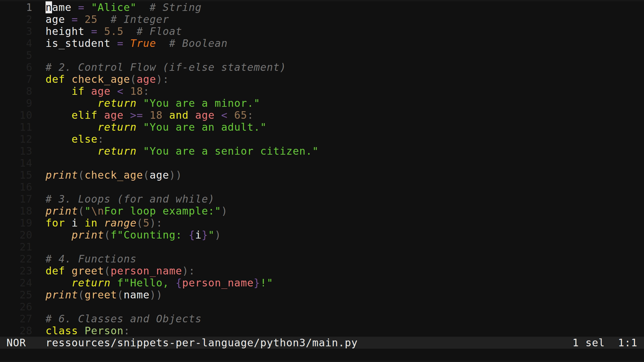This screenshot has height=362, width=644.
Task: Click the 'class' keyword on line 28
Action: [x=61, y=331]
